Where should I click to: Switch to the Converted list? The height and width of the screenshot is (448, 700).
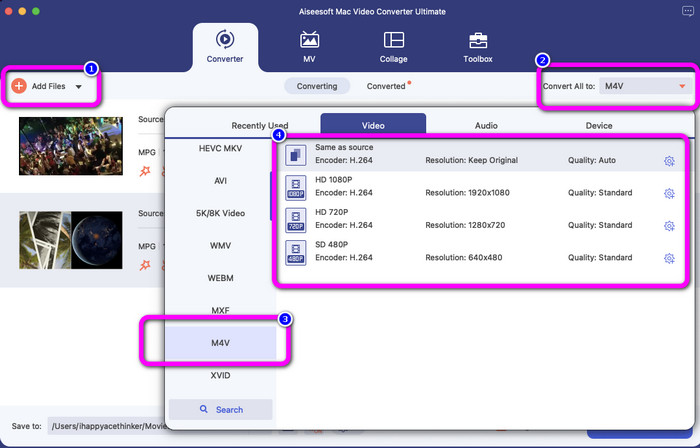point(386,86)
